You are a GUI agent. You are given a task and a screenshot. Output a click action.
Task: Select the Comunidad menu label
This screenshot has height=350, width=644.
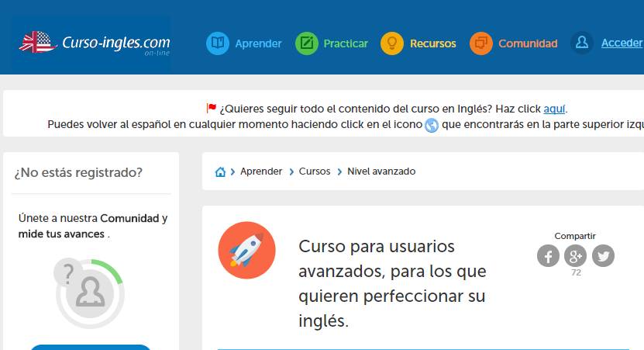click(x=528, y=43)
